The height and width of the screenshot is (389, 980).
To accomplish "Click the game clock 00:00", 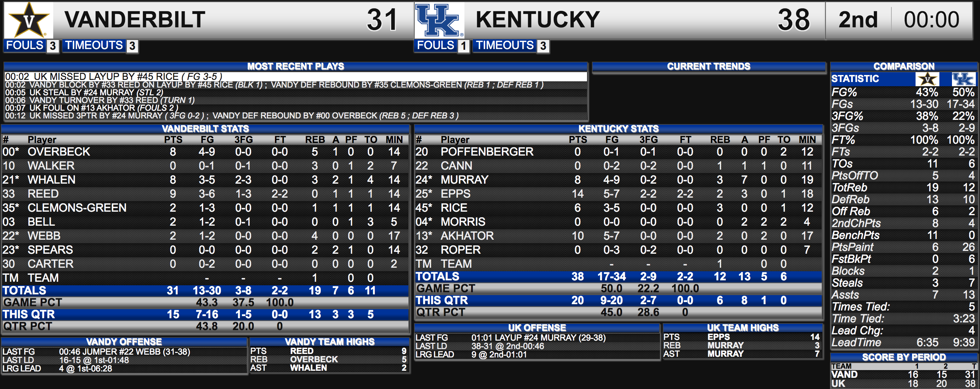I will tap(931, 20).
